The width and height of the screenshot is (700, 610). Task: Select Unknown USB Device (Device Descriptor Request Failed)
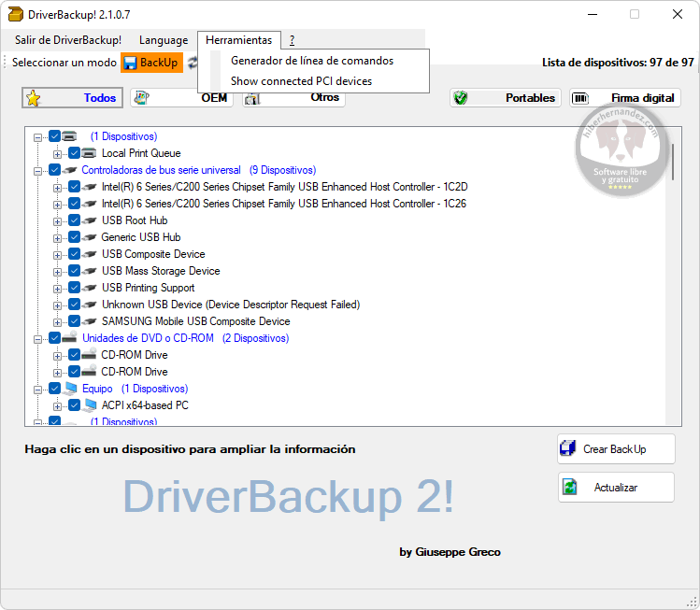[x=231, y=305]
